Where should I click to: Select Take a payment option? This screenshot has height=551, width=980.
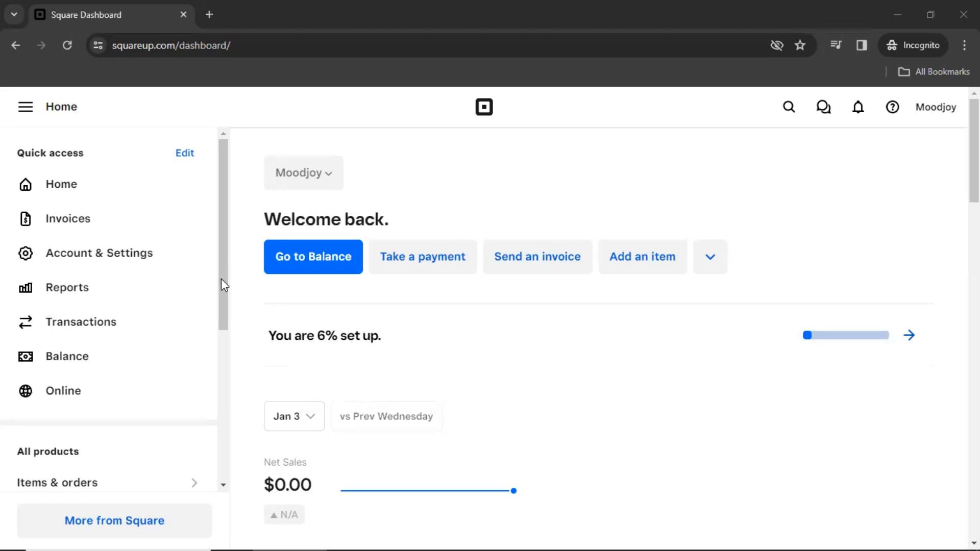point(423,256)
